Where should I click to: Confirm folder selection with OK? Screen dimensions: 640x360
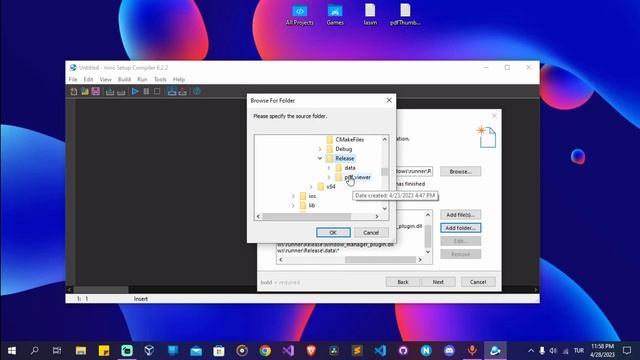[333, 232]
